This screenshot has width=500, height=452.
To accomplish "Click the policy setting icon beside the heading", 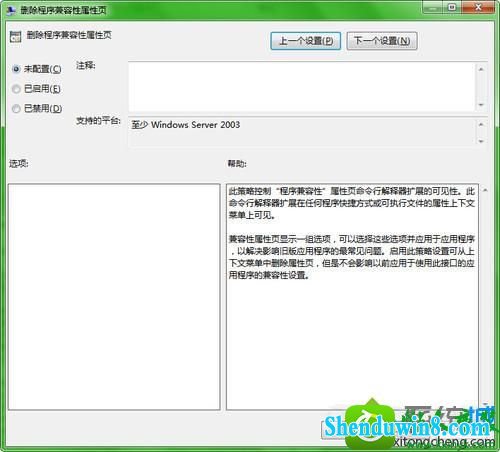I will [x=15, y=36].
